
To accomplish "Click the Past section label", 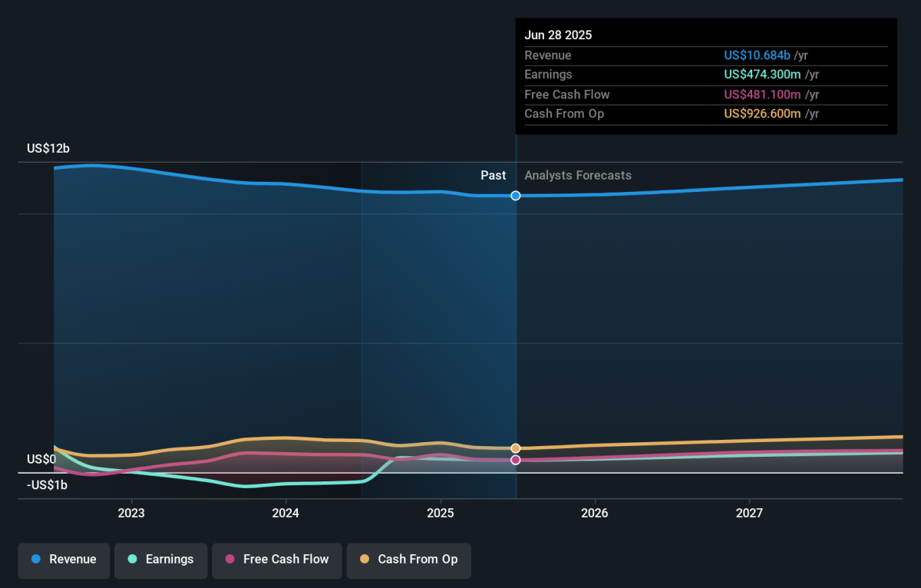I will click(493, 175).
